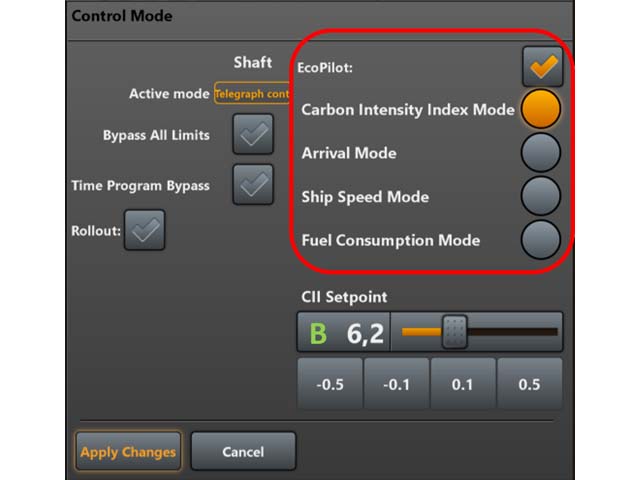Click the Control Mode title header

pyautogui.click(x=122, y=16)
